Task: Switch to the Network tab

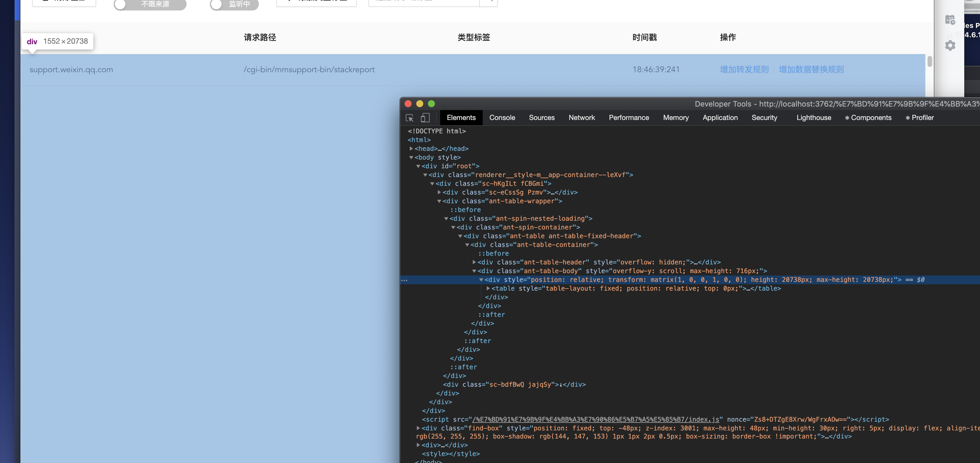Action: [582, 118]
